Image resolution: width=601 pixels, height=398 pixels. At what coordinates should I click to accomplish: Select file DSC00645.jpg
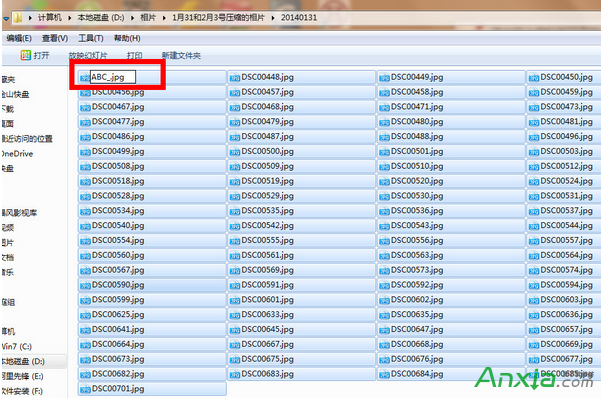coord(302,330)
